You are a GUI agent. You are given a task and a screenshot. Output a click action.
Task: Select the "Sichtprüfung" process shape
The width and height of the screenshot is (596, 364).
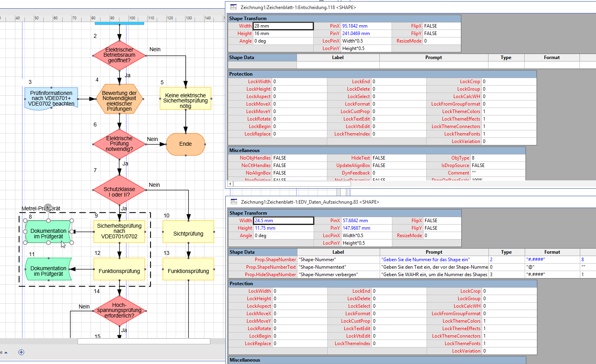click(188, 234)
